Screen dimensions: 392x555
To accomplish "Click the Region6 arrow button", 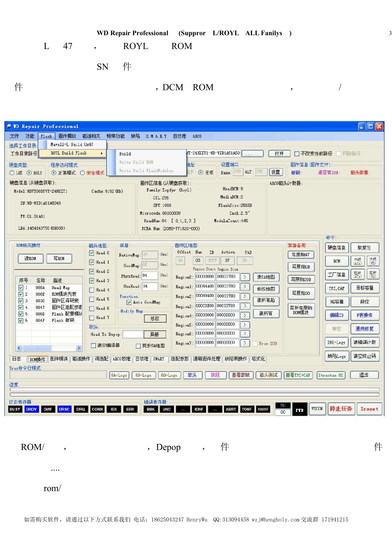I will tap(245, 334).
